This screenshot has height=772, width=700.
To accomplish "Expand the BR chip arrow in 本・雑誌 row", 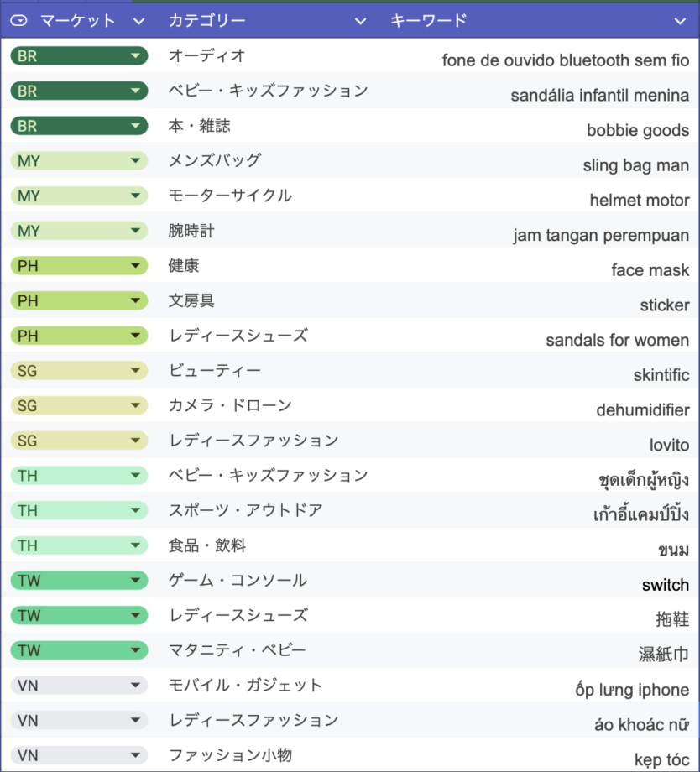I will click(x=135, y=126).
